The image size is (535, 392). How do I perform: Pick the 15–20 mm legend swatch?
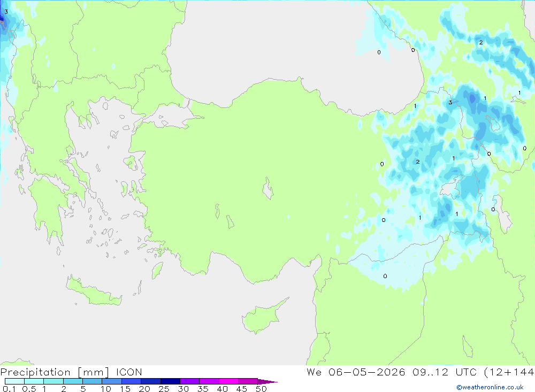tap(132, 381)
